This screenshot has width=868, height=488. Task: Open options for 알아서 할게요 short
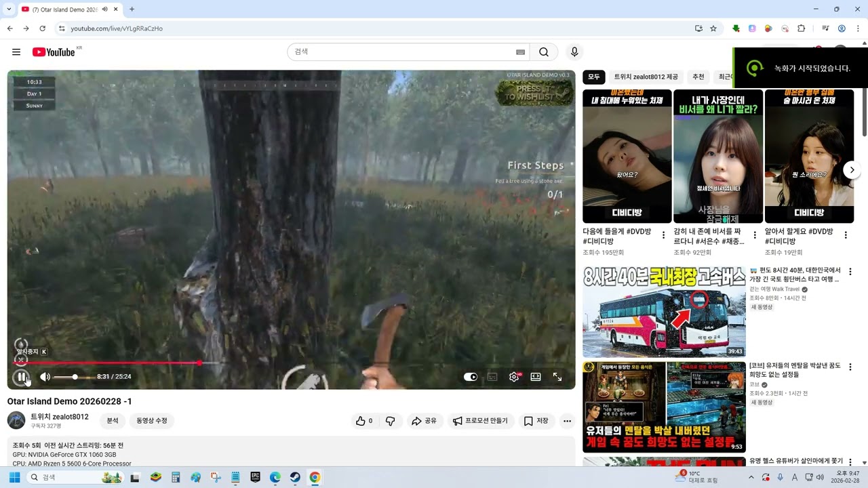846,235
